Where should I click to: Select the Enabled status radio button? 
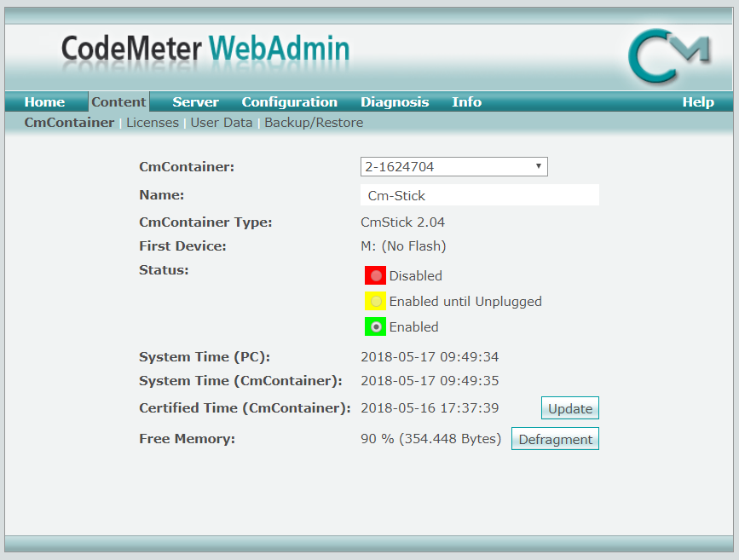[x=376, y=327]
